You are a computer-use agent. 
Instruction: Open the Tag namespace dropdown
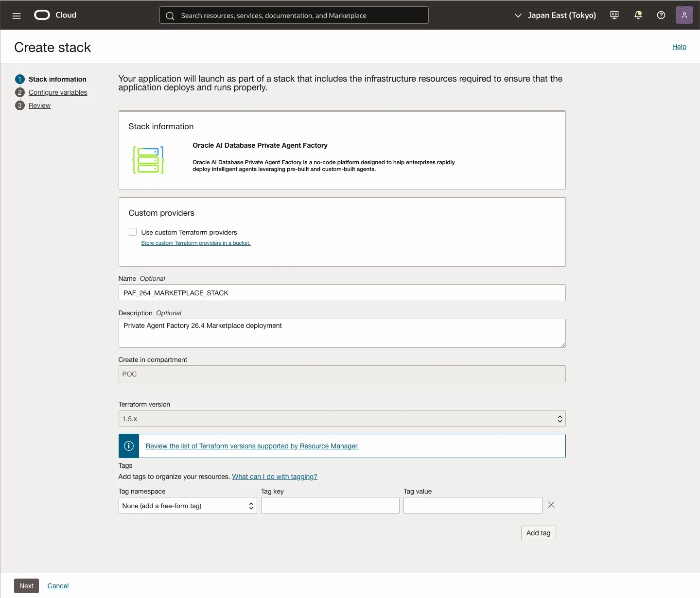pos(188,506)
